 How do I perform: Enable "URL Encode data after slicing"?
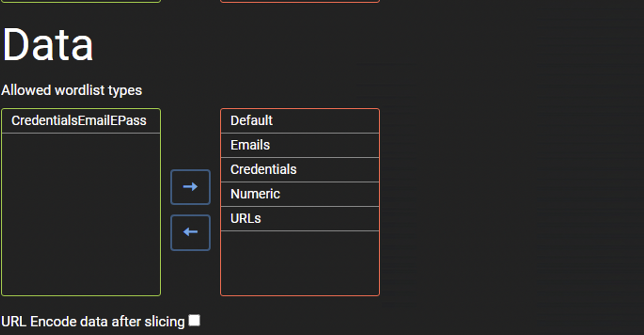point(194,320)
